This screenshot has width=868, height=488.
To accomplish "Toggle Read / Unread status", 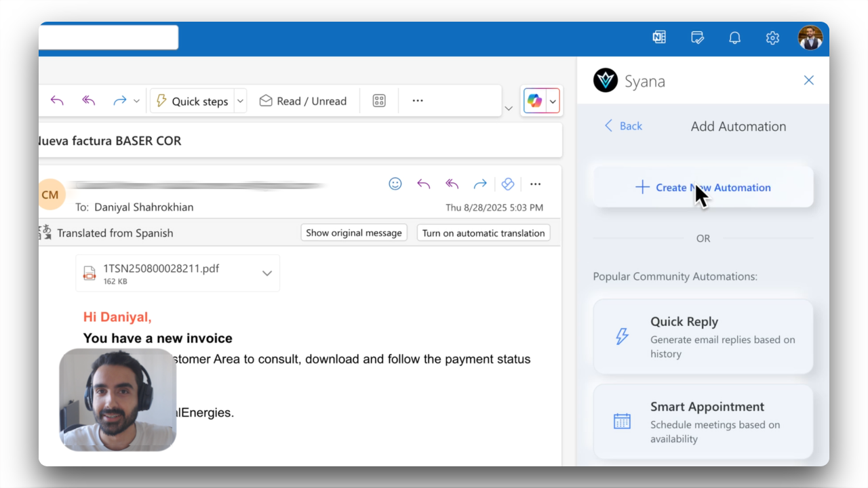I will pos(302,101).
